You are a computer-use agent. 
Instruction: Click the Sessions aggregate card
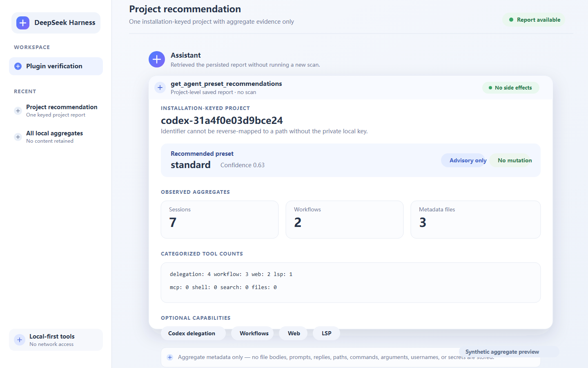[220, 220]
